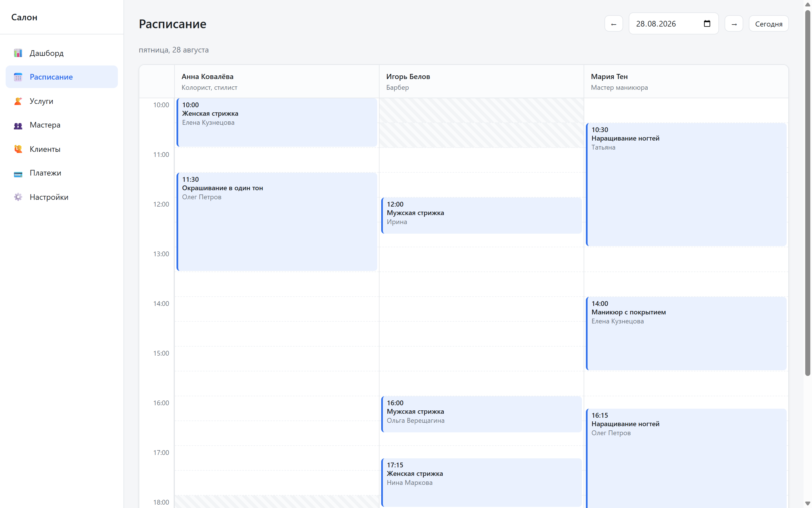Image resolution: width=812 pixels, height=508 pixels.
Task: Click the Мария Тен column header
Action: point(686,82)
